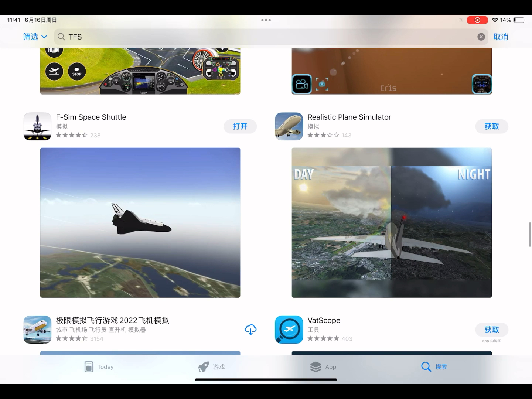Get VatScope with 获取 button

pos(492,330)
